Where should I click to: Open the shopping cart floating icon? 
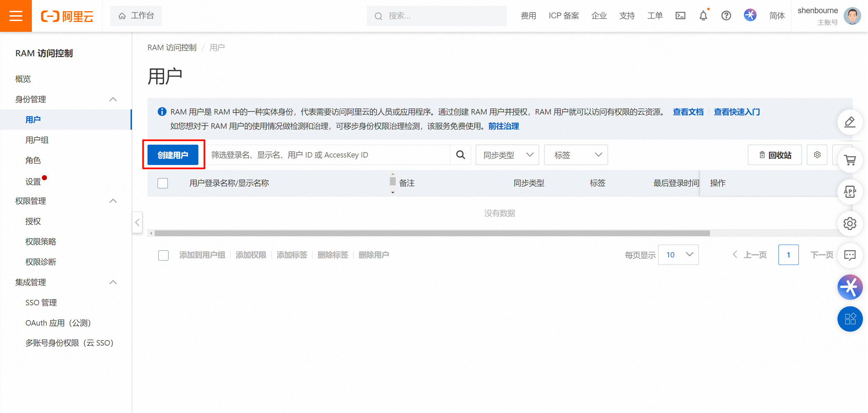point(850,160)
